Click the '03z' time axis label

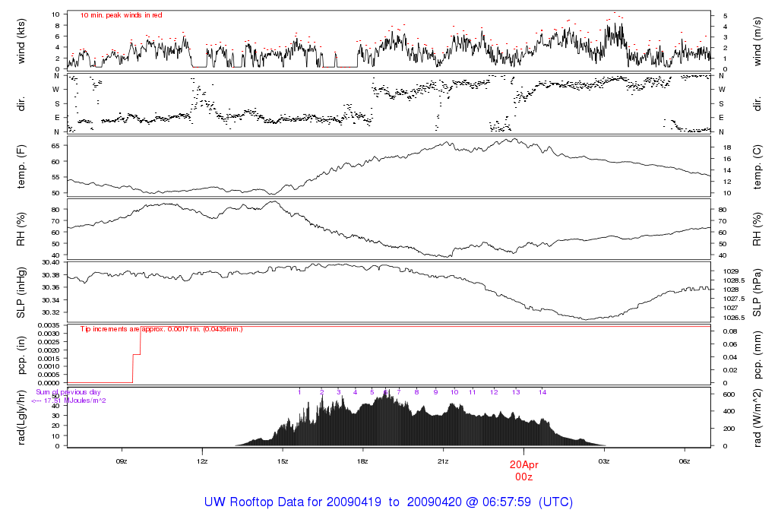tap(604, 461)
